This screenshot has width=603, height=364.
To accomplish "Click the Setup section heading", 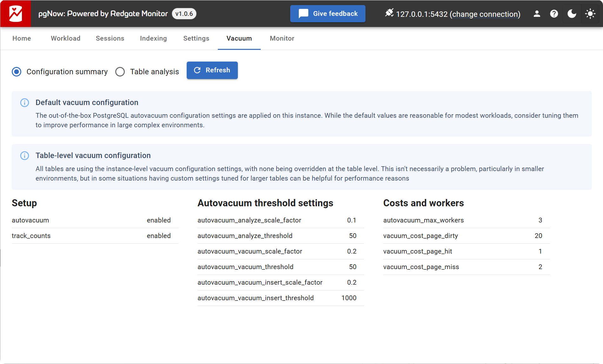I will click(x=24, y=203).
